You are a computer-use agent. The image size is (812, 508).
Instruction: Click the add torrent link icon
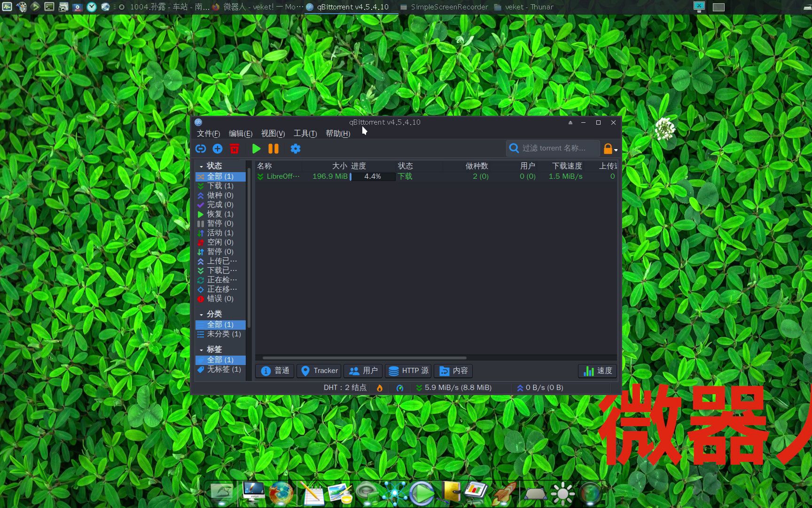point(201,149)
